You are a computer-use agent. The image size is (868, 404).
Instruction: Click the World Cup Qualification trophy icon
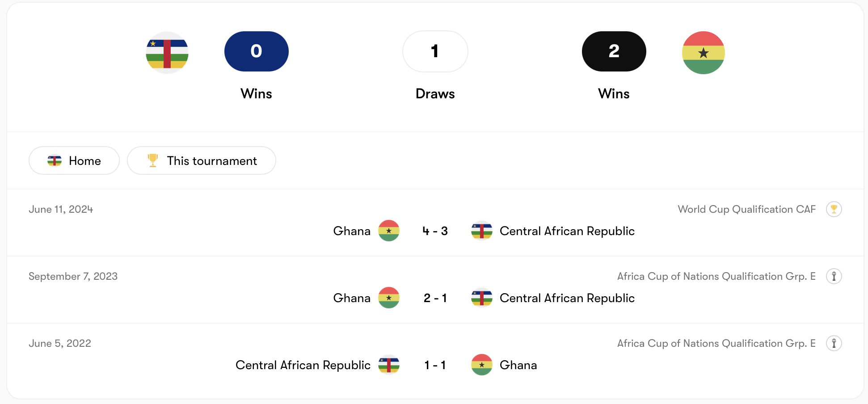click(x=834, y=209)
